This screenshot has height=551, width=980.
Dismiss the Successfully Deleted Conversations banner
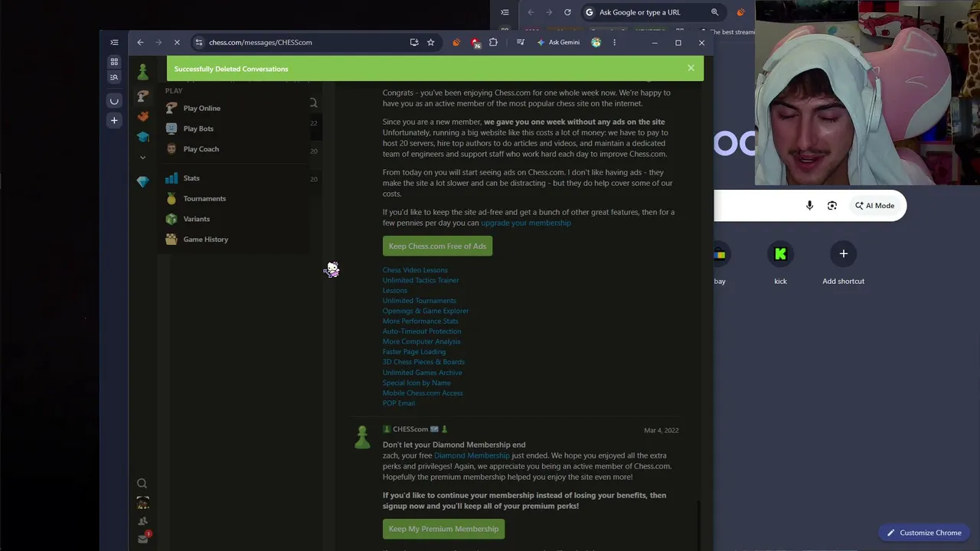coord(691,68)
